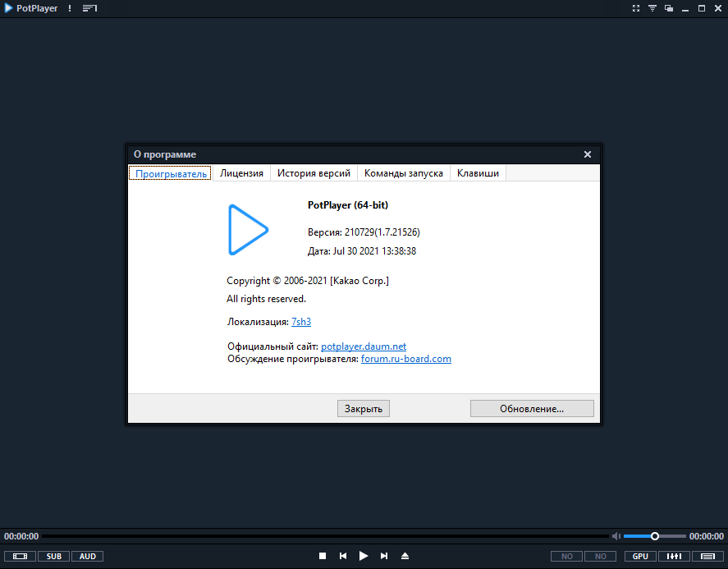The width and height of the screenshot is (728, 569).
Task: Toggle always-on-top pin icon in title bar
Action: [x=652, y=8]
